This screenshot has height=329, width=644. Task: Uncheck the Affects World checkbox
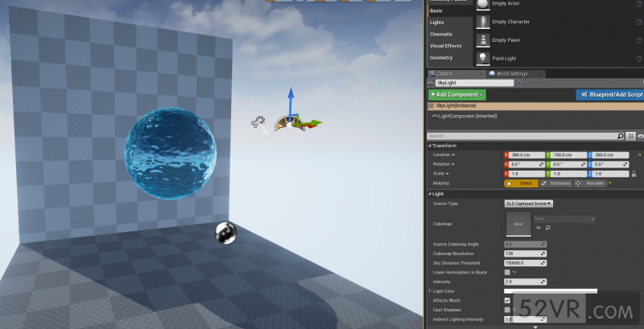coord(507,300)
